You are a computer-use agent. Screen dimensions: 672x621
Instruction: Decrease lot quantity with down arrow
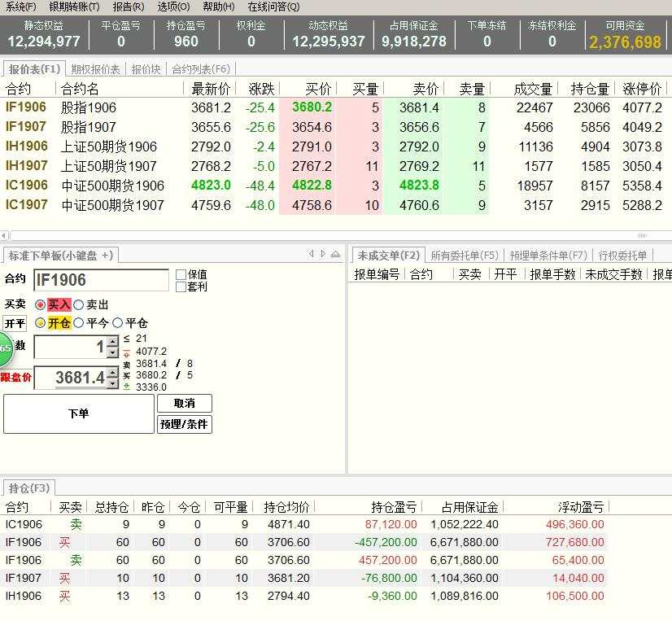pos(112,352)
